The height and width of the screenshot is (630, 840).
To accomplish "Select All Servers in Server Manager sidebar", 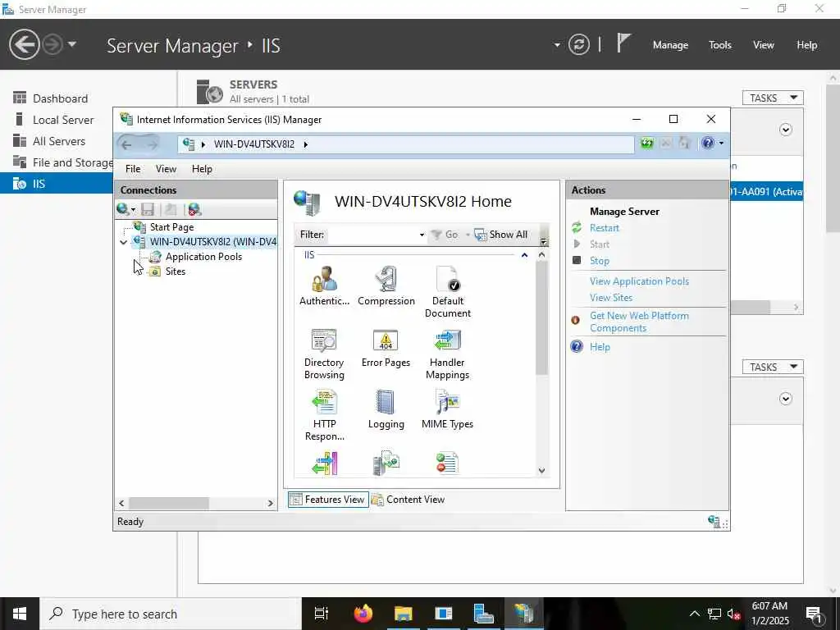I will pyautogui.click(x=59, y=141).
